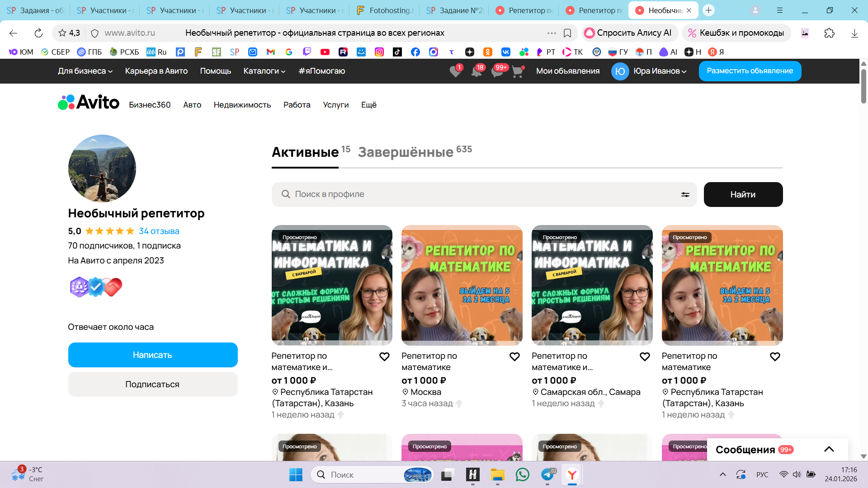Open the Каталоги dropdown
The image size is (868, 488).
[x=264, y=71]
